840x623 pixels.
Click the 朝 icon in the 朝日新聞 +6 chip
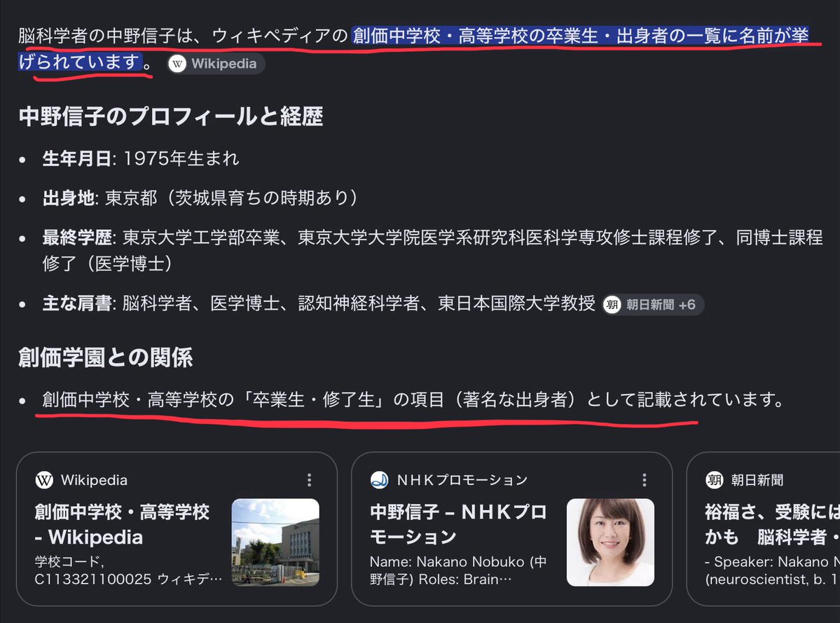coord(612,305)
